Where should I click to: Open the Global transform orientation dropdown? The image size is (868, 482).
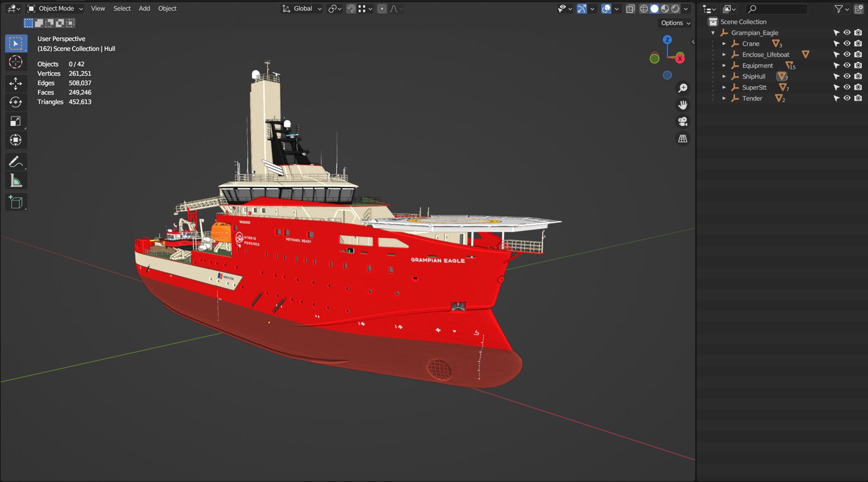point(302,9)
